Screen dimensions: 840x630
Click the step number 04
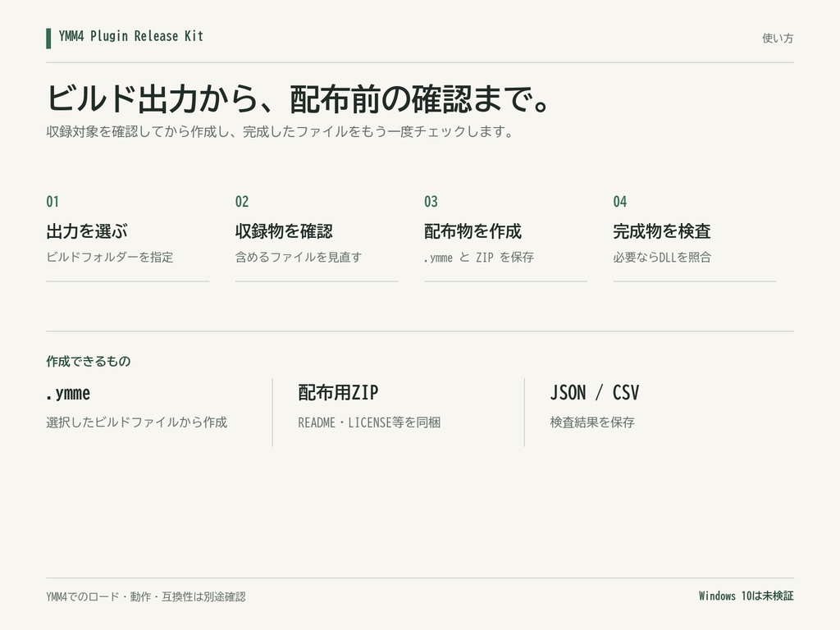[620, 202]
